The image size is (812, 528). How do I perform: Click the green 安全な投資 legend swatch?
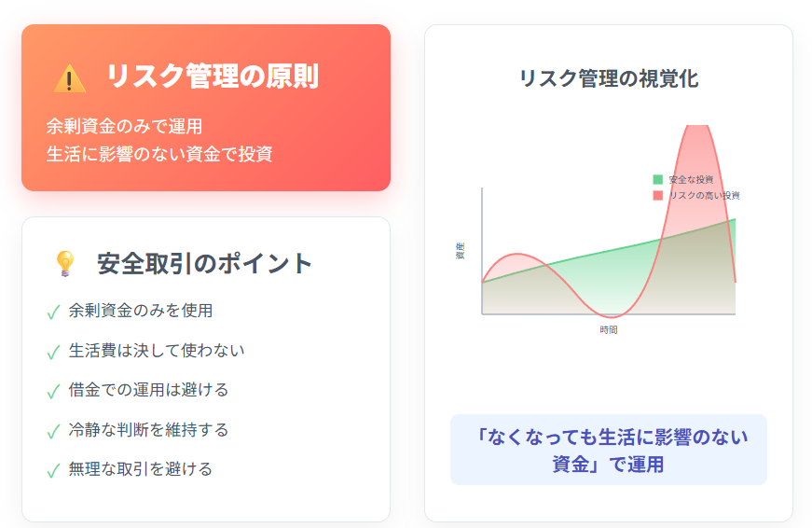[657, 180]
